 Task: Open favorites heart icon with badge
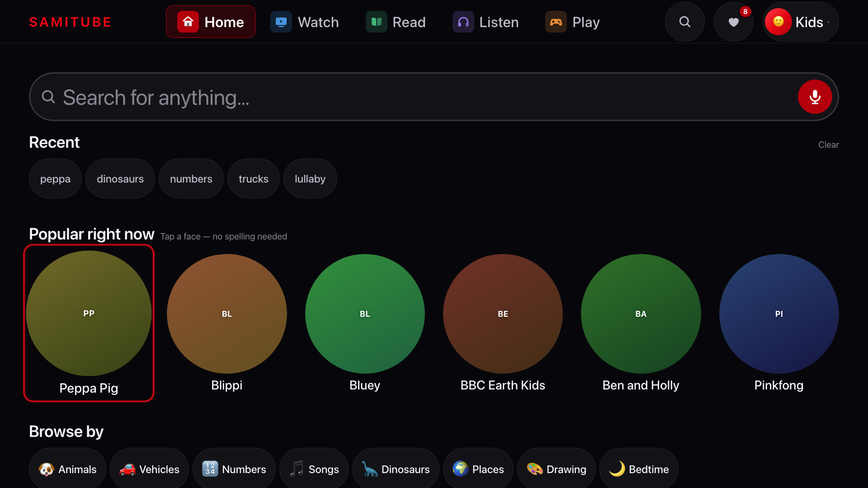(734, 22)
